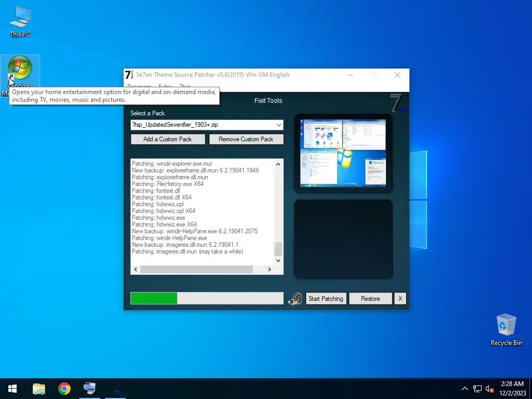
Task: Launch Google Chrome from the taskbar
Action: 64,389
